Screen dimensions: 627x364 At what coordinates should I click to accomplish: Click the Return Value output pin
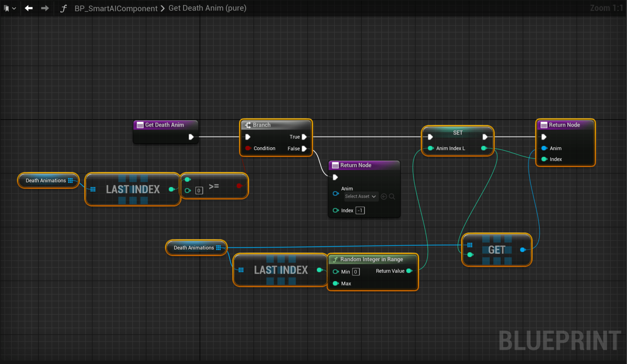[409, 271]
